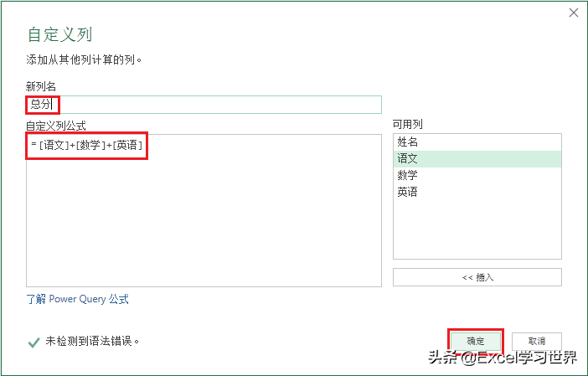The width and height of the screenshot is (588, 376).
Task: Close the 自定义列 dialog with X
Action: click(574, 13)
